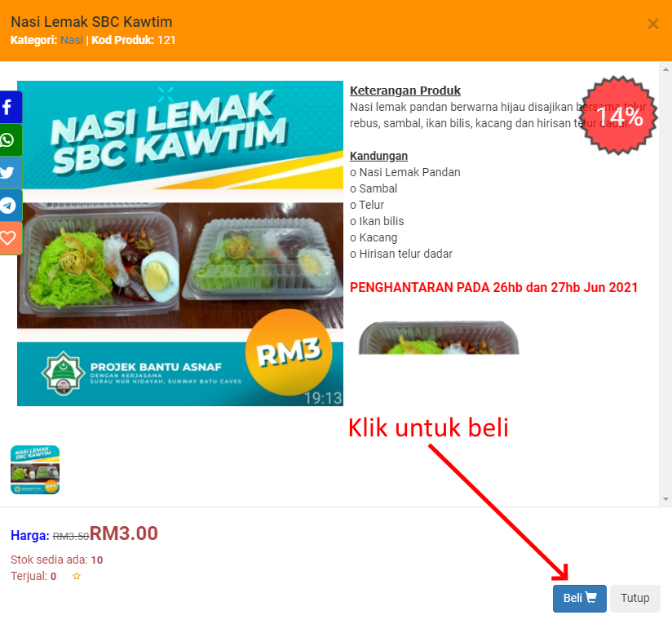Click the 14% discount badge
The height and width of the screenshot is (624, 672).
tap(618, 116)
